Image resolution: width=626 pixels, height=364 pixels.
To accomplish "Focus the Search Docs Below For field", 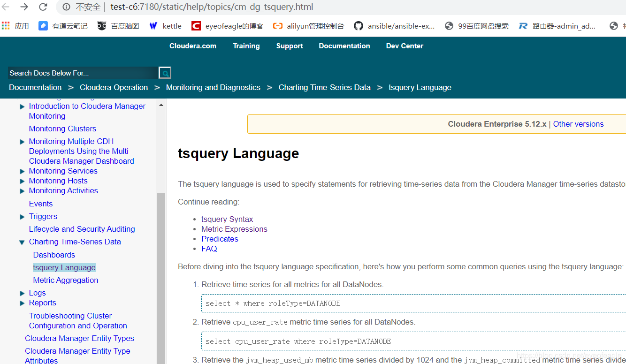I will click(83, 73).
